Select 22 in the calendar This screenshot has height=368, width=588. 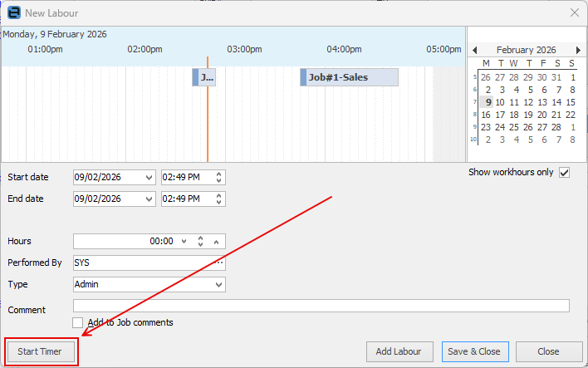coord(571,115)
